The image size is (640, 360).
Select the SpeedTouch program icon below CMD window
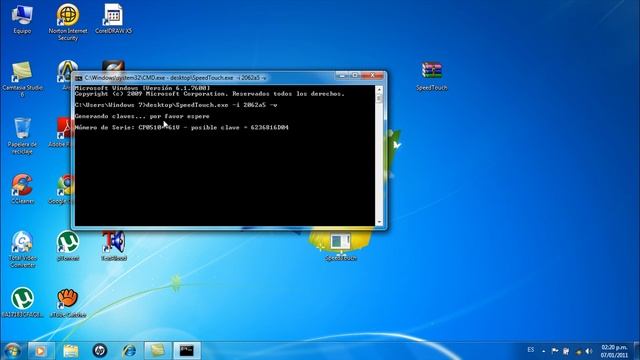pyautogui.click(x=341, y=247)
